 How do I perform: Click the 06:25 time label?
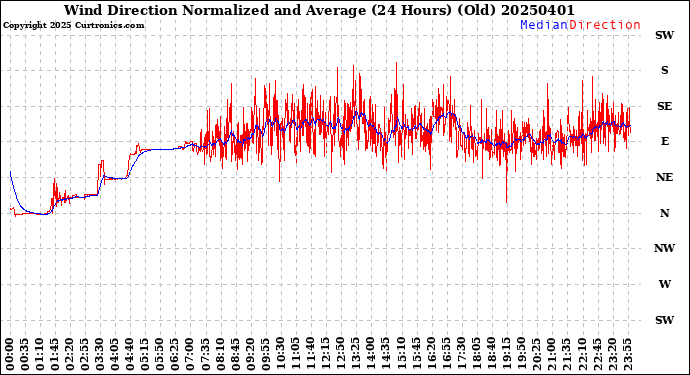(176, 354)
